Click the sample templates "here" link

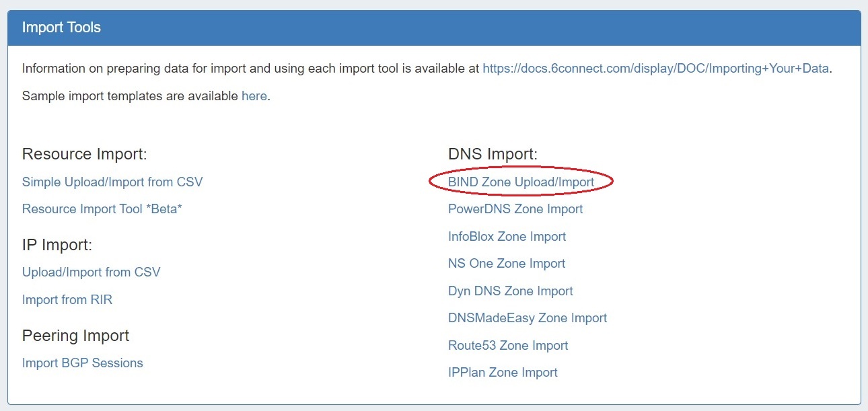[254, 96]
